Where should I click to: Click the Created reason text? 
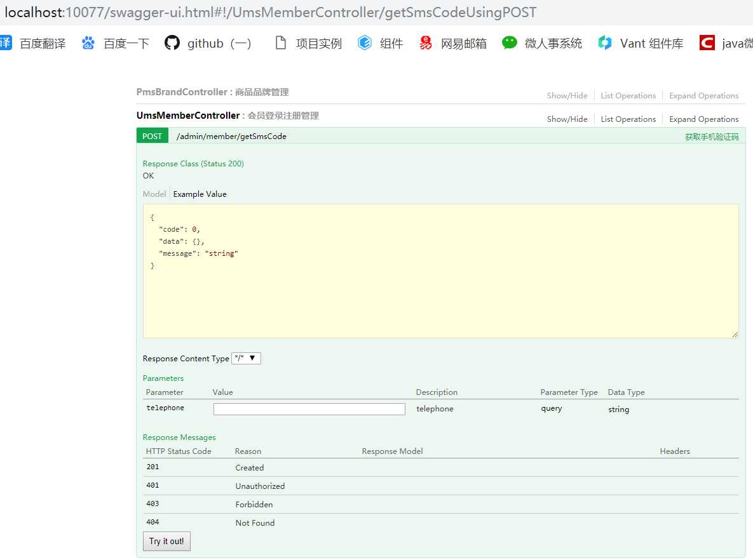(x=249, y=467)
